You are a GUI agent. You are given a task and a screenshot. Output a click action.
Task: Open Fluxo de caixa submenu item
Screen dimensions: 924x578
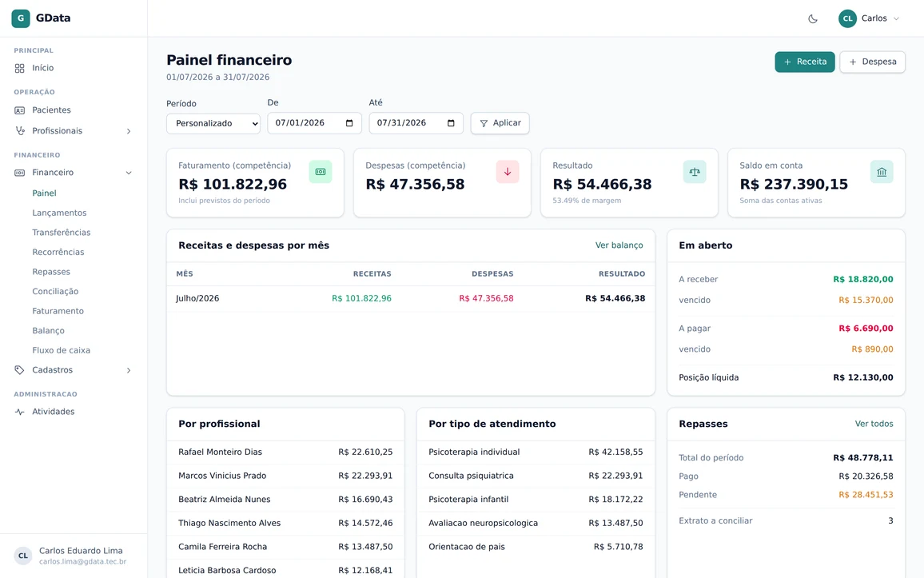62,351
